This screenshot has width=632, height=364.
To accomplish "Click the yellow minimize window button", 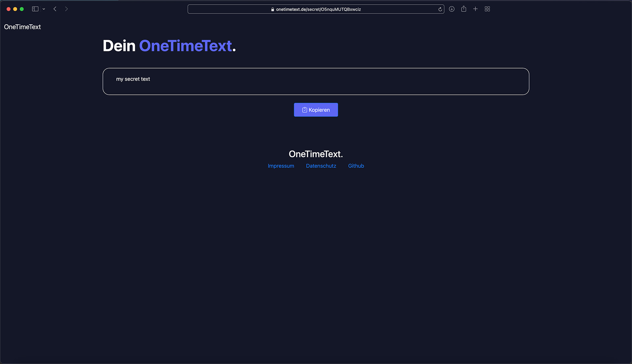I will (x=15, y=9).
